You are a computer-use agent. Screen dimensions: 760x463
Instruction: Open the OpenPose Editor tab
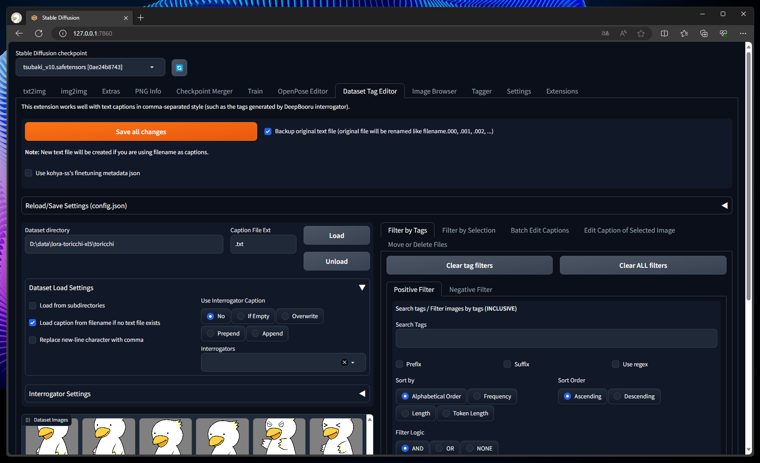[x=302, y=91]
